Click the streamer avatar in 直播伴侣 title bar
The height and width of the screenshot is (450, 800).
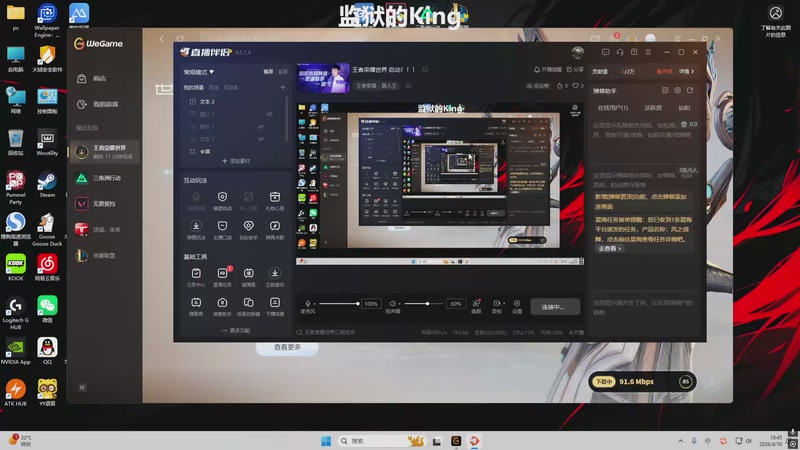[578, 52]
